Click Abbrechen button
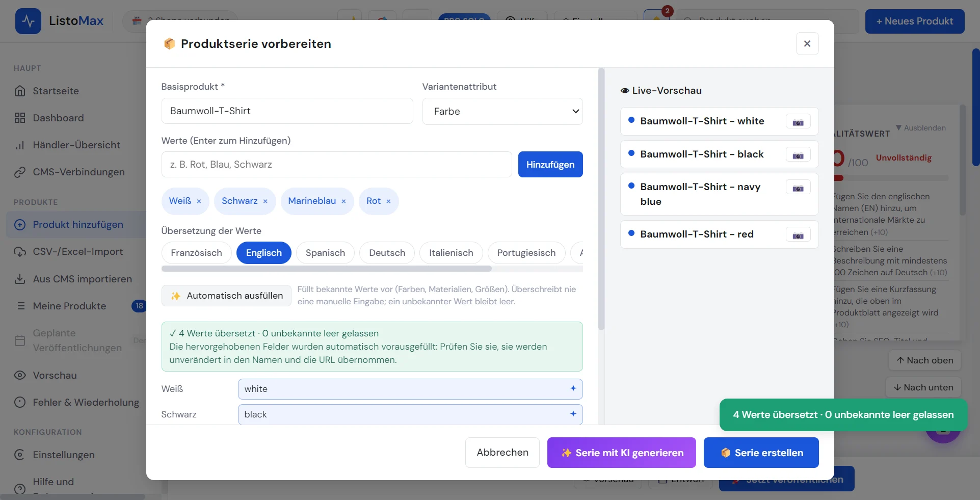 point(502,453)
